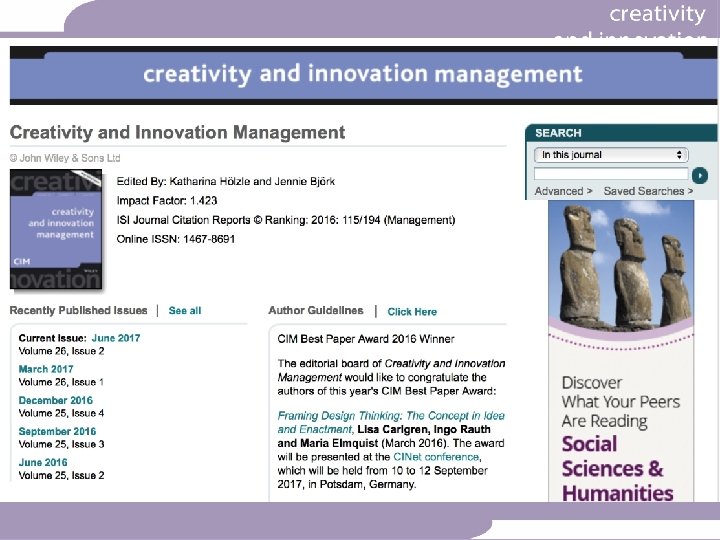This screenshot has width=720, height=540.
Task: Click the 'Author Guidelines' heading text
Action: pyautogui.click(x=316, y=310)
